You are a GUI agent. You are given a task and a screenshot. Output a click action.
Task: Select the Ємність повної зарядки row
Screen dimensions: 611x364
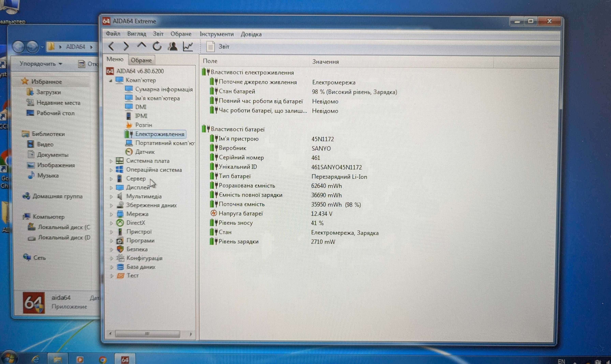click(276, 195)
